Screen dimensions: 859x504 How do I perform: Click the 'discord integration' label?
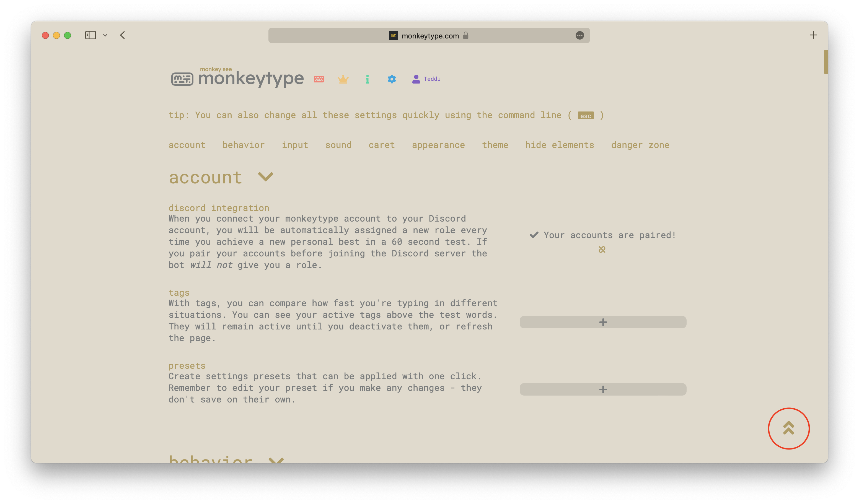(219, 208)
